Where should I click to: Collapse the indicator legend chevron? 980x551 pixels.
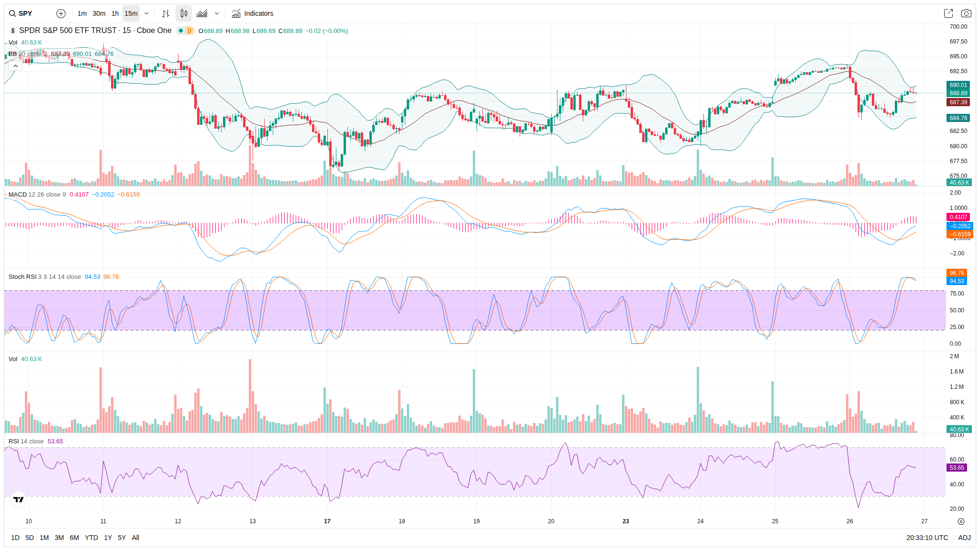click(x=15, y=66)
